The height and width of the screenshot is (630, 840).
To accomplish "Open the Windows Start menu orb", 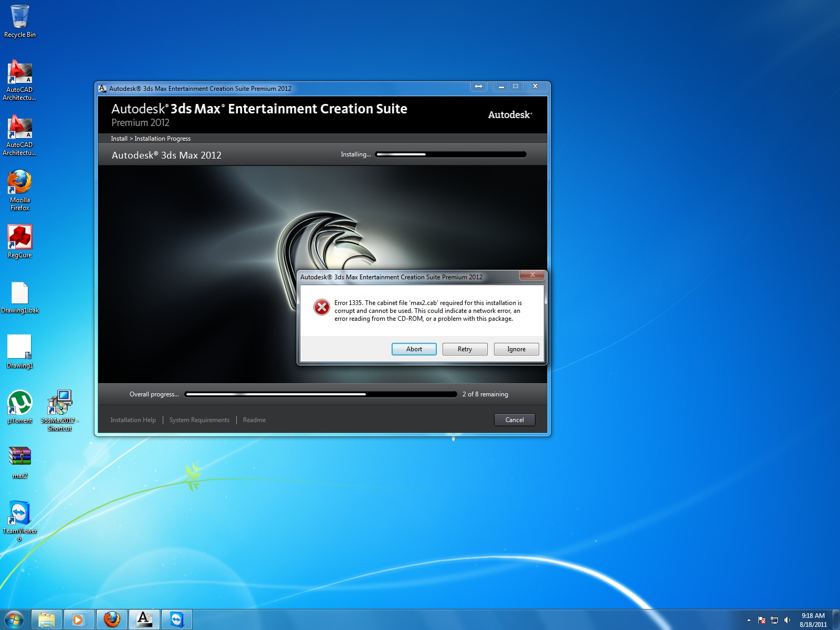I will point(14,619).
